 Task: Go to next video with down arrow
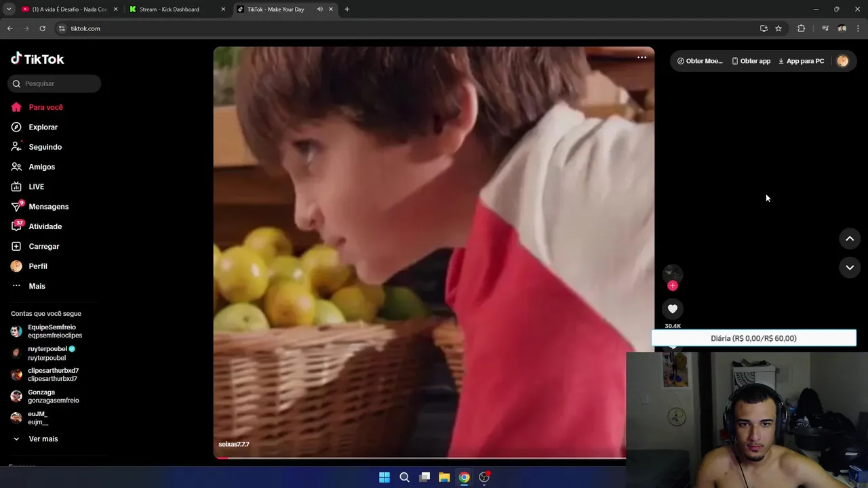coord(850,268)
